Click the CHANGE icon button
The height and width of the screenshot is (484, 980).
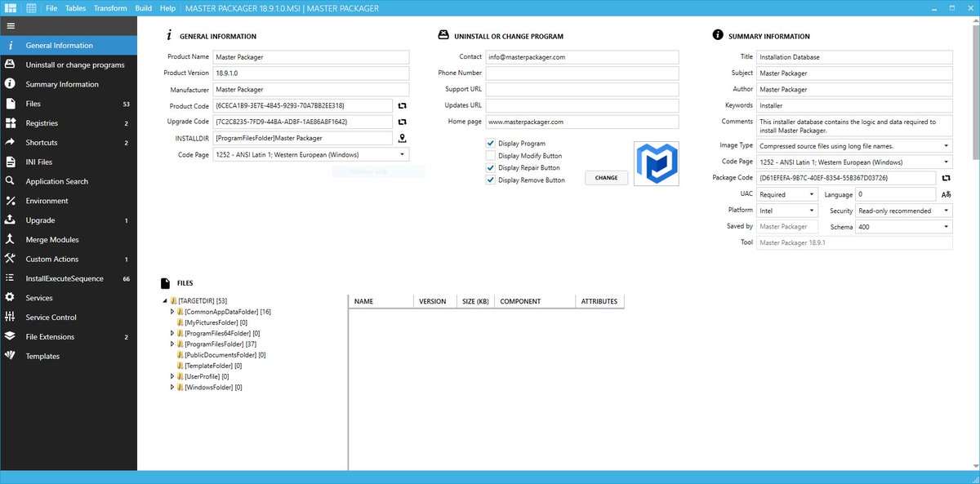[606, 177]
